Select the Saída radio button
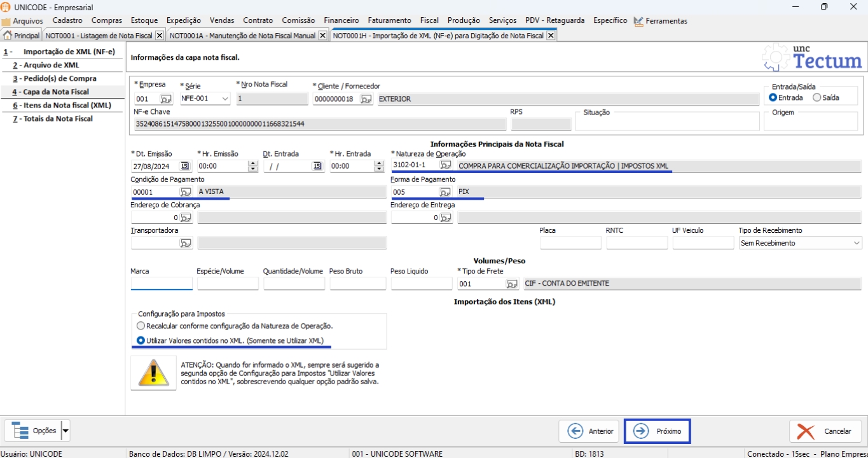This screenshot has width=868, height=458. (817, 98)
